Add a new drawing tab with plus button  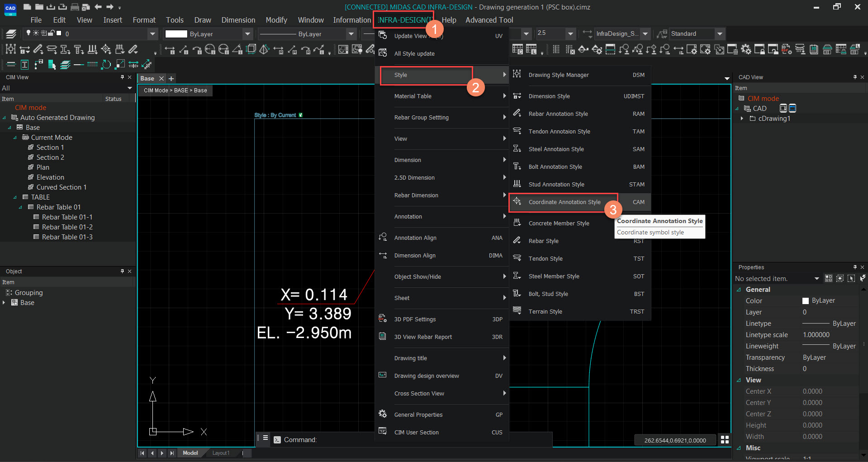[x=171, y=78]
